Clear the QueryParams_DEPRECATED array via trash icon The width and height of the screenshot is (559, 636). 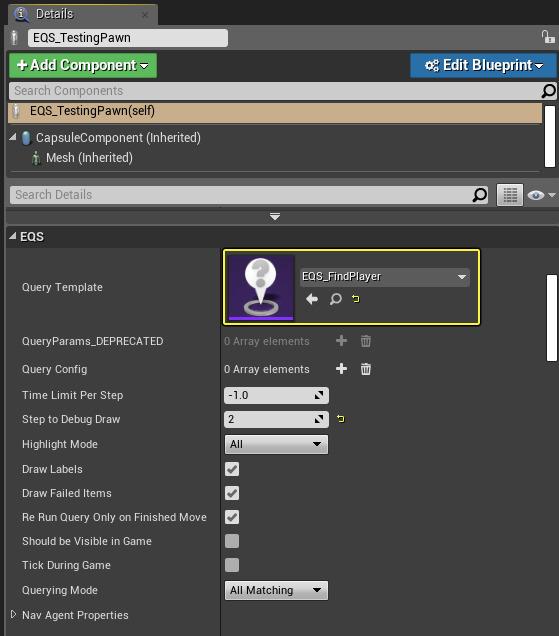pos(366,341)
